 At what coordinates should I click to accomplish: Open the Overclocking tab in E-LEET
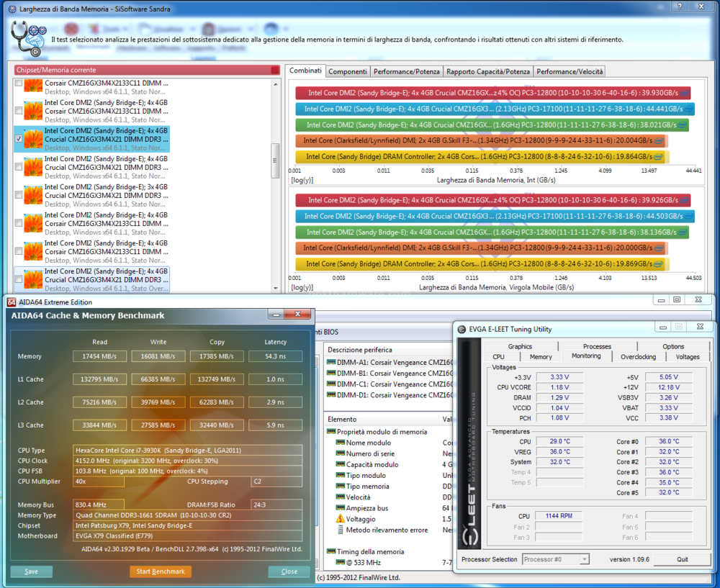[638, 357]
